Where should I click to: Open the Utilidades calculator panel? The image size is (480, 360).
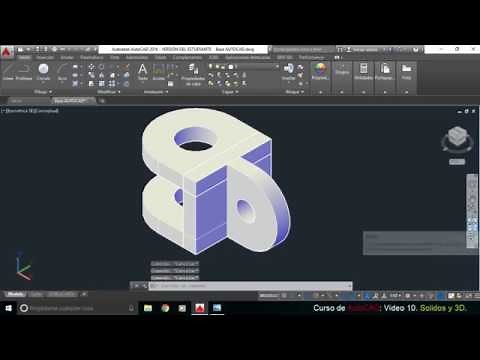coord(364,71)
